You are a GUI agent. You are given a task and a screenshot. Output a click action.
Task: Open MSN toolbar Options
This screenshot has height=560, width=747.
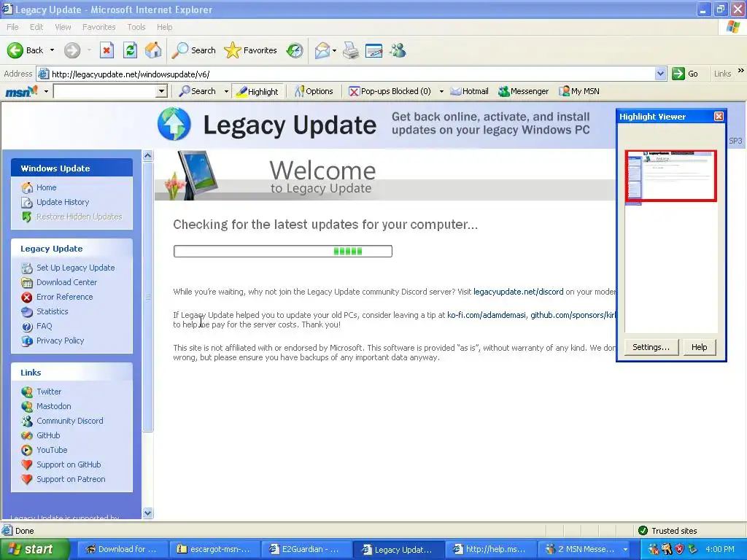314,91
